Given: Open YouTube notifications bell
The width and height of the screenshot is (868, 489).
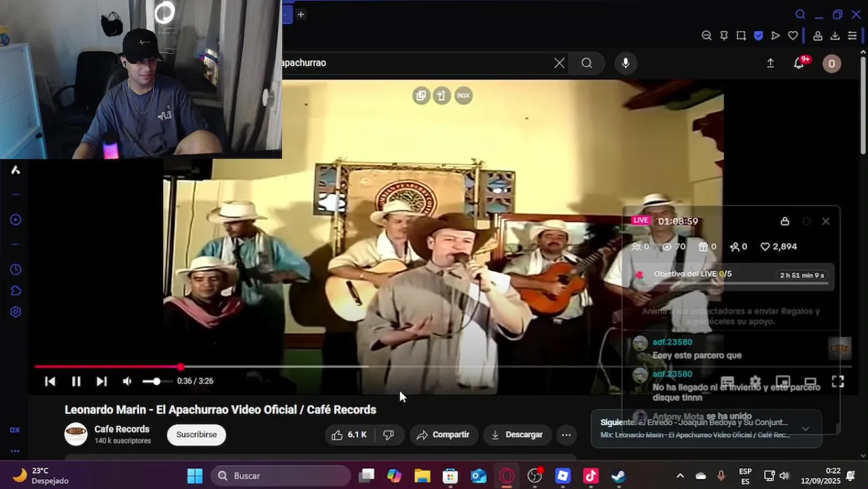Looking at the screenshot, I should pos(799,63).
